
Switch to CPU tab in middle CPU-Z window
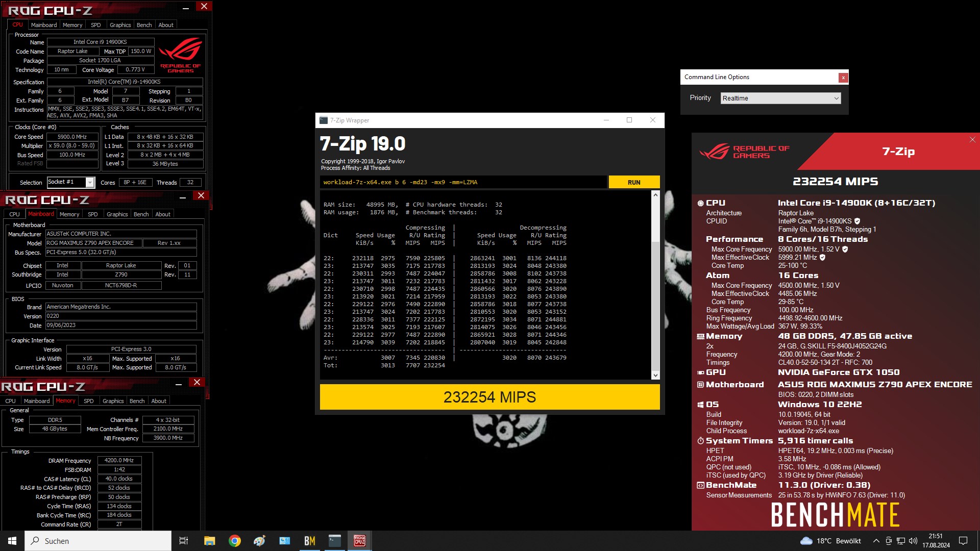pyautogui.click(x=14, y=214)
